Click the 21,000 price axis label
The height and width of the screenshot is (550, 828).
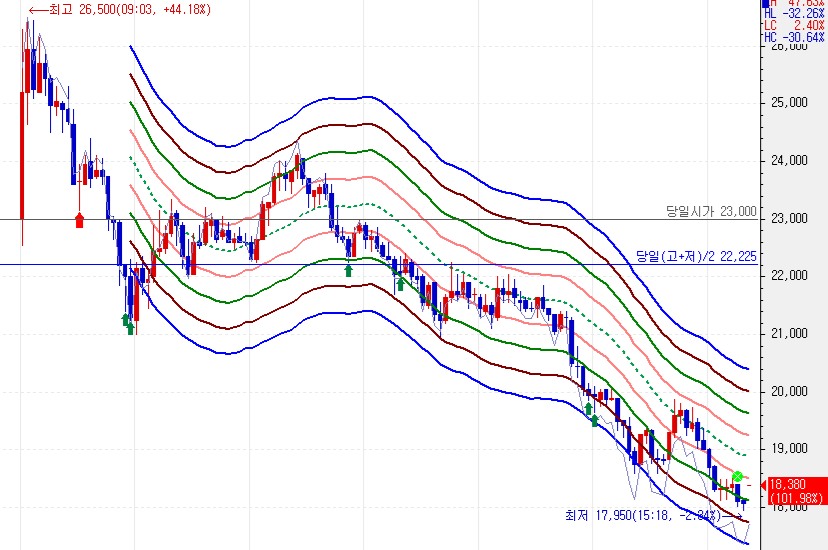pos(789,333)
